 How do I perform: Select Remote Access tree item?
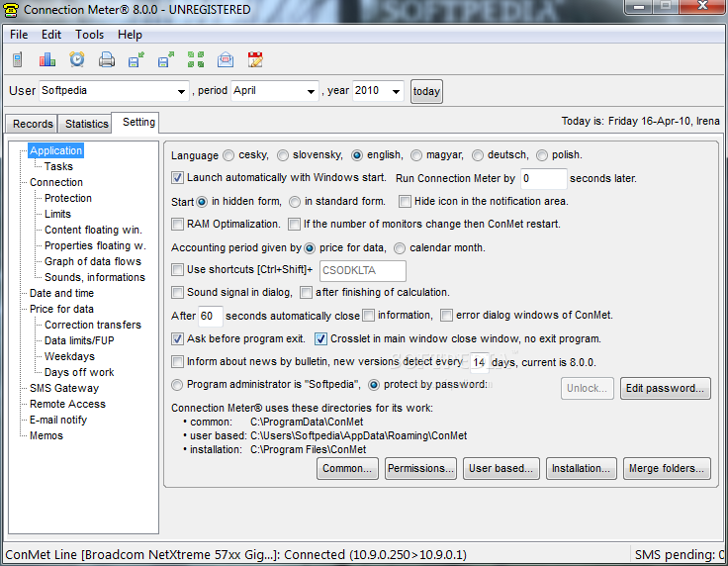pos(68,404)
